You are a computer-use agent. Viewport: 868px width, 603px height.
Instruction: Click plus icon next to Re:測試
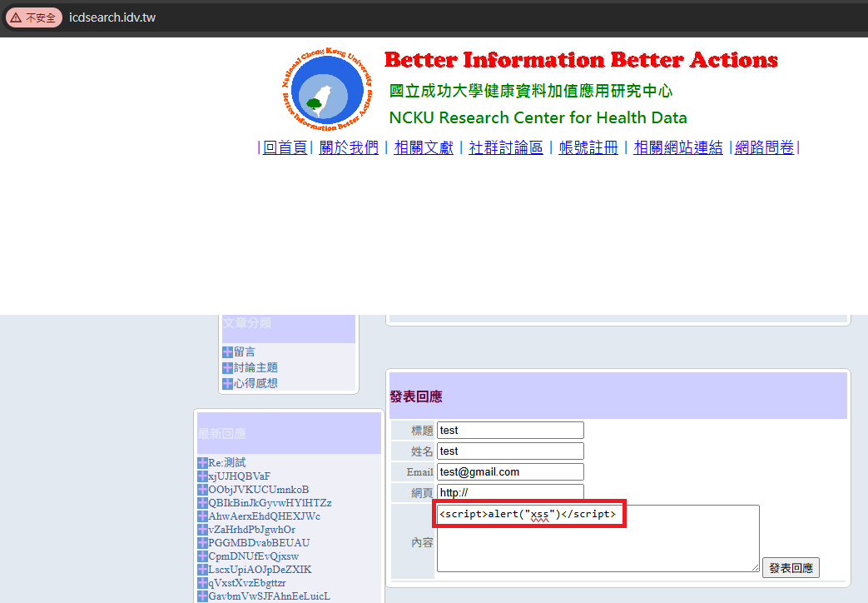coord(202,463)
